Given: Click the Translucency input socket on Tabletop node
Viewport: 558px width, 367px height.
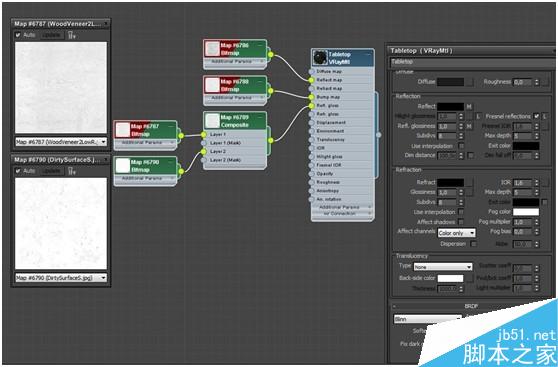Looking at the screenshot, I should [311, 140].
